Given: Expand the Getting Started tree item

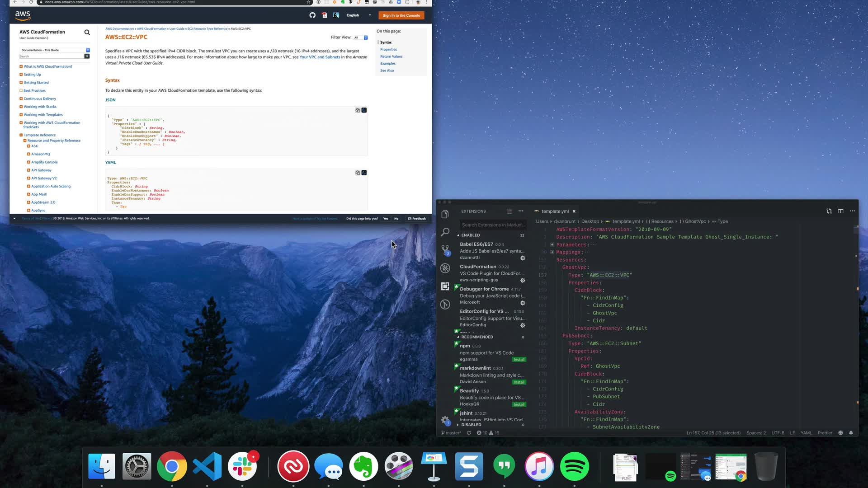Looking at the screenshot, I should [x=21, y=83].
